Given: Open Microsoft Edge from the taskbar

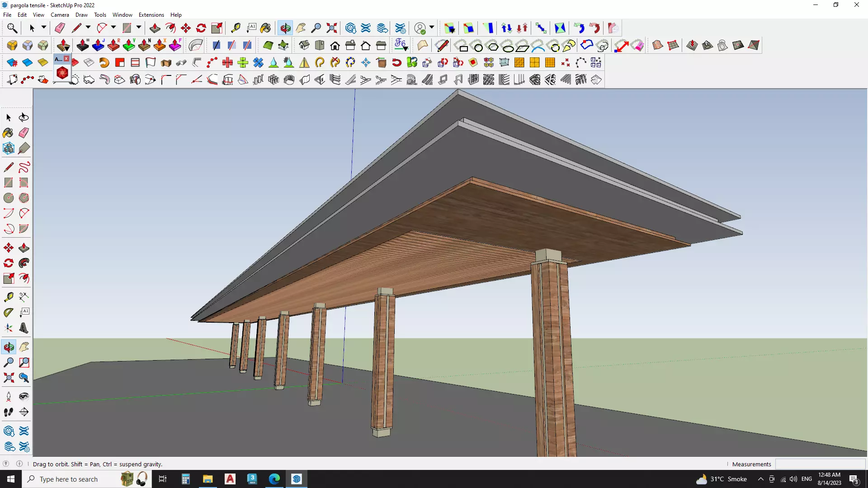Looking at the screenshot, I should 274,479.
